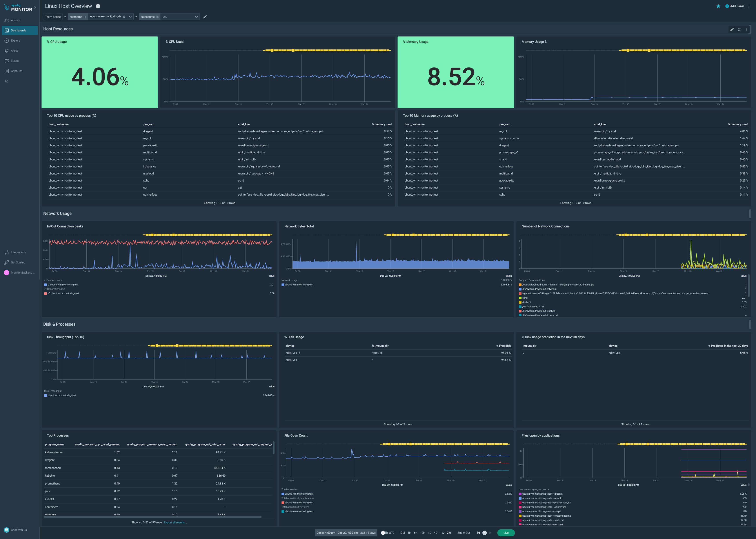
Task: Open the Advisor section in sidebar
Action: tap(15, 20)
